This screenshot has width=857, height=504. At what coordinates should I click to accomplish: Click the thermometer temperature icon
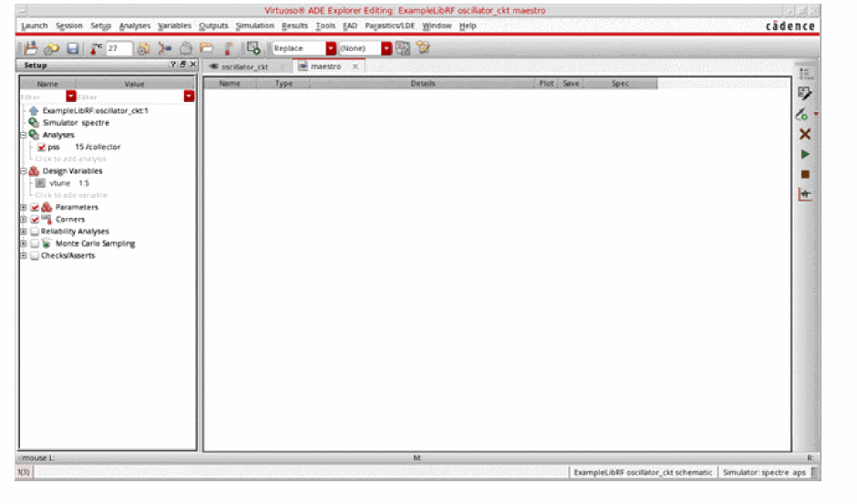tap(96, 48)
